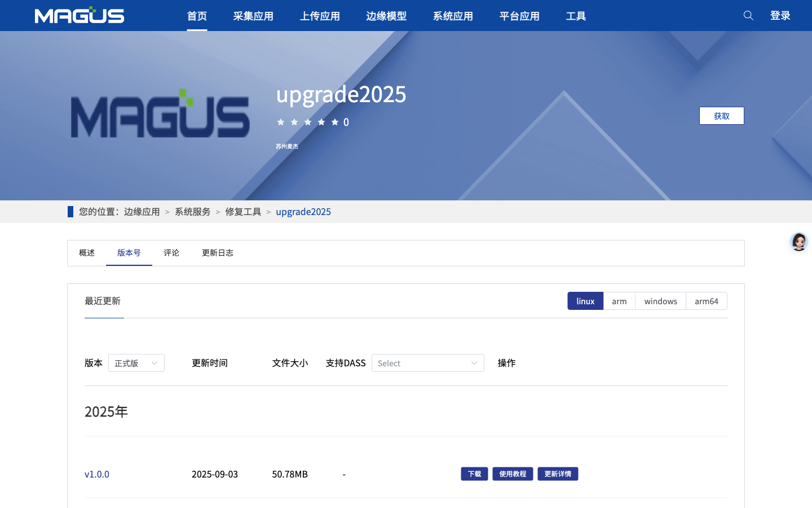Click the third rating star
Image resolution: width=812 pixels, height=508 pixels.
click(x=308, y=122)
